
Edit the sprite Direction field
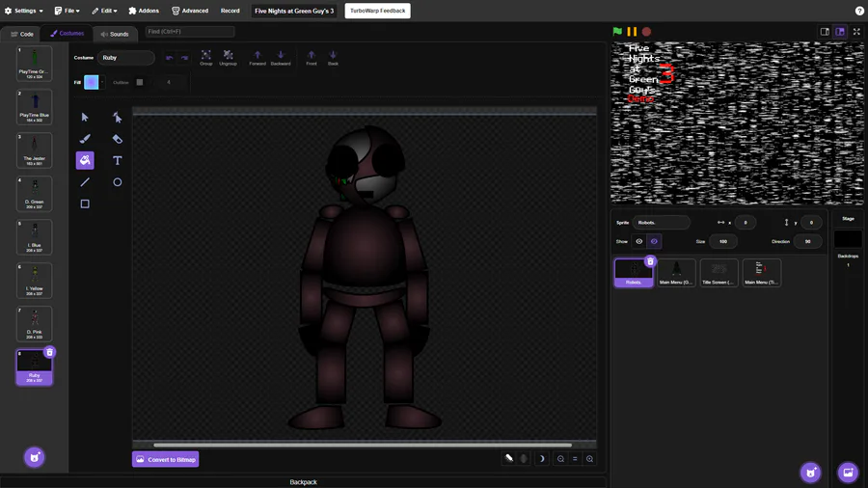click(x=807, y=241)
